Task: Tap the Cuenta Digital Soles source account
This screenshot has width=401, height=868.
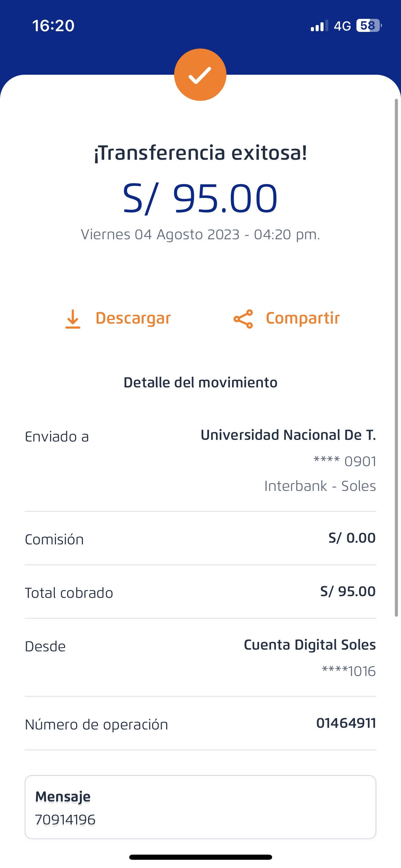Action: (309, 645)
